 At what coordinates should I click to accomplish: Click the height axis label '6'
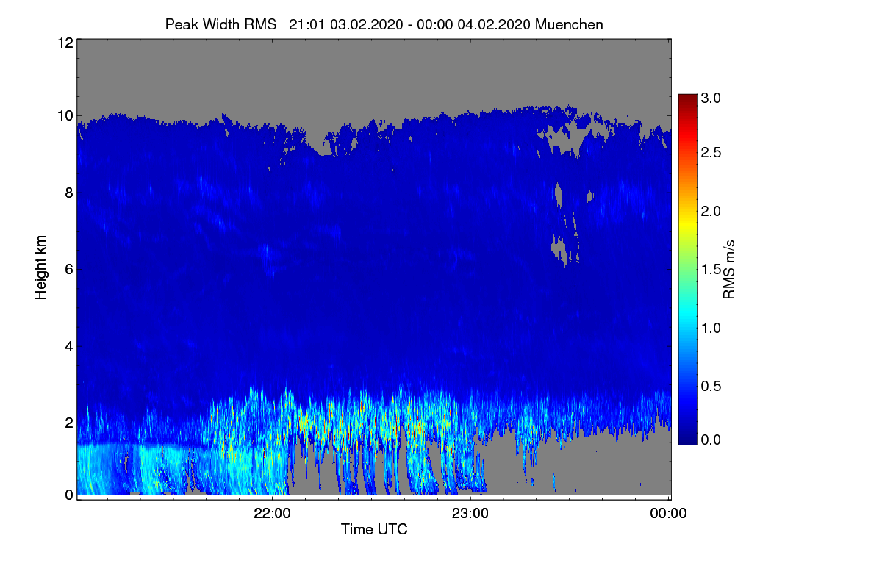[x=69, y=269]
